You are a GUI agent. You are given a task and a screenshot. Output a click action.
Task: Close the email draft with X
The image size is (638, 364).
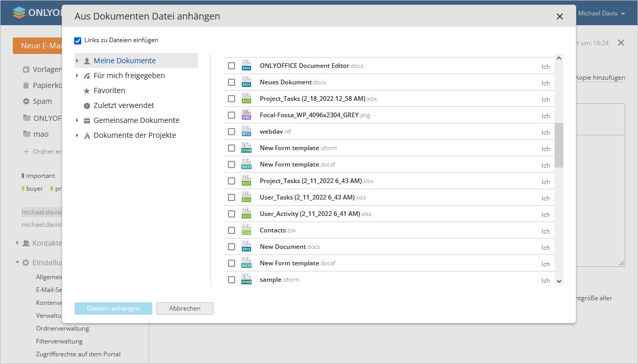click(621, 43)
